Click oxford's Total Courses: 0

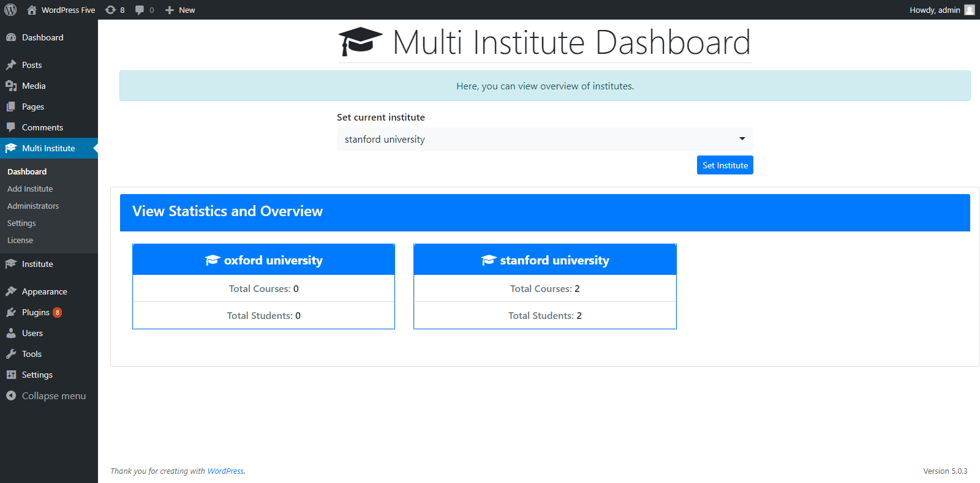264,288
